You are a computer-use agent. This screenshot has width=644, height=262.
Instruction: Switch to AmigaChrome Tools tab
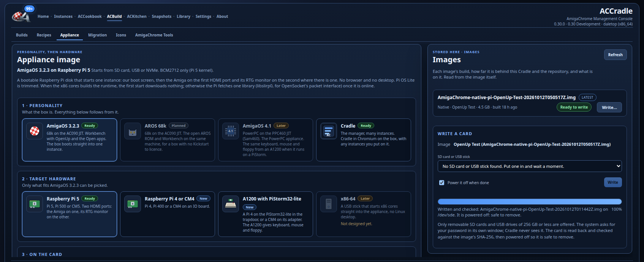tap(154, 35)
